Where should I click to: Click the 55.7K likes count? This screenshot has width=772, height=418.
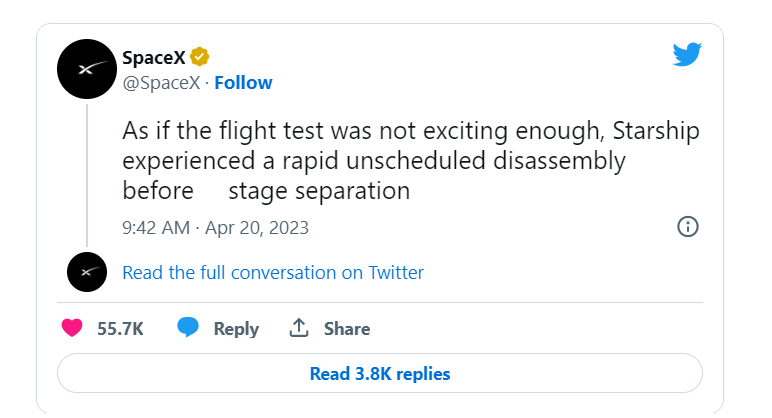[119, 328]
